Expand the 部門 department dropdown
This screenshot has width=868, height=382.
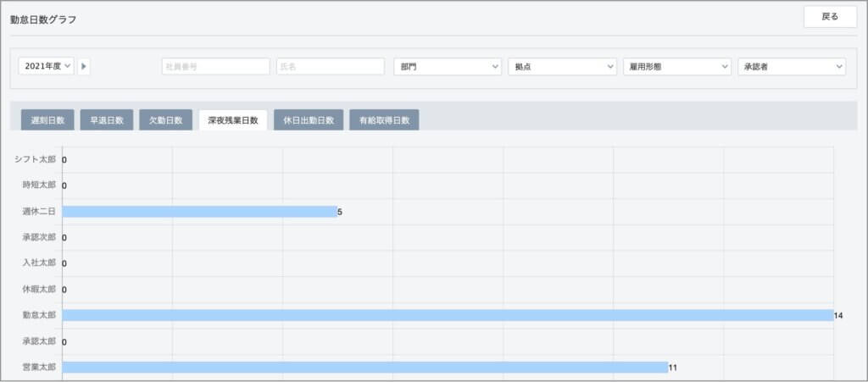448,66
